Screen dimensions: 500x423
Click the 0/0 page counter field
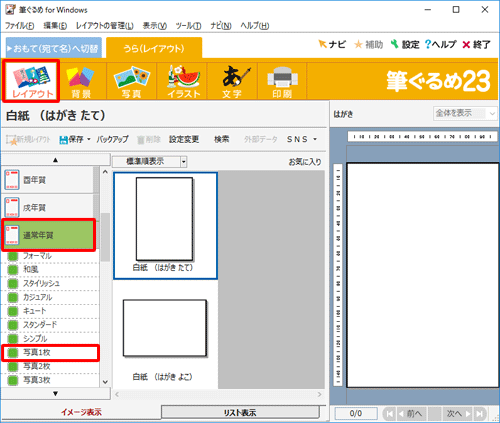coord(356,414)
